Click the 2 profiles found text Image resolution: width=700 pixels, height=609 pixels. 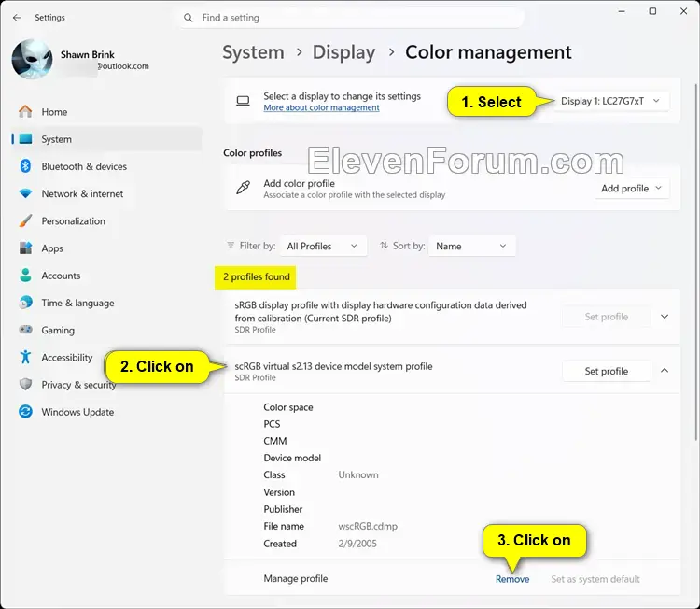pos(257,276)
